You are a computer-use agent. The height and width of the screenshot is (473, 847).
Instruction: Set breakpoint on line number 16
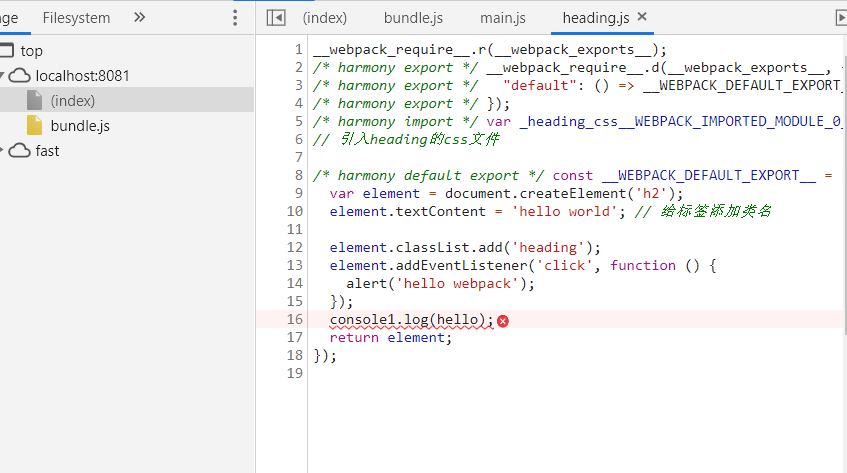pos(295,319)
